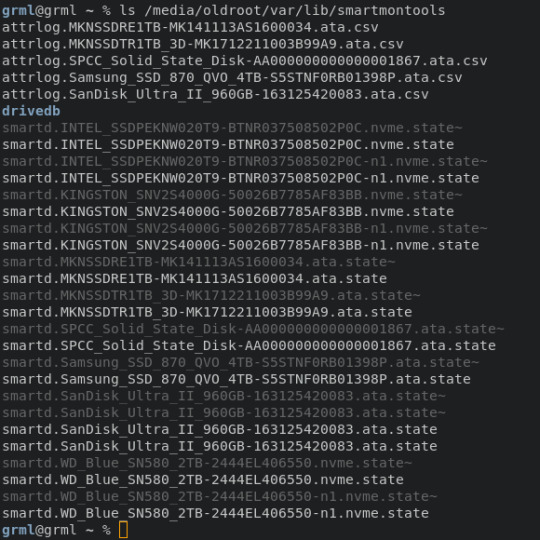The image size is (540, 540).
Task: Click bright smartd.SPCC_Solid_State_Disk ata.state entry
Action: point(249,346)
